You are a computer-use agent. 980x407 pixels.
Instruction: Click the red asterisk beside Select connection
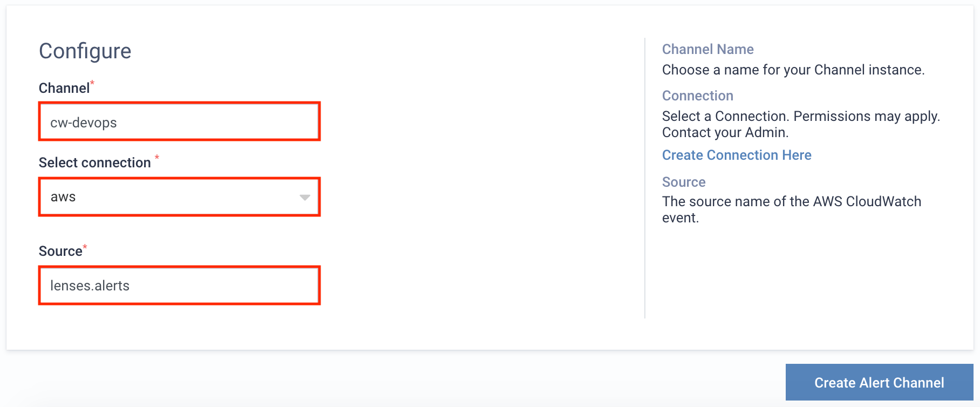(x=157, y=158)
